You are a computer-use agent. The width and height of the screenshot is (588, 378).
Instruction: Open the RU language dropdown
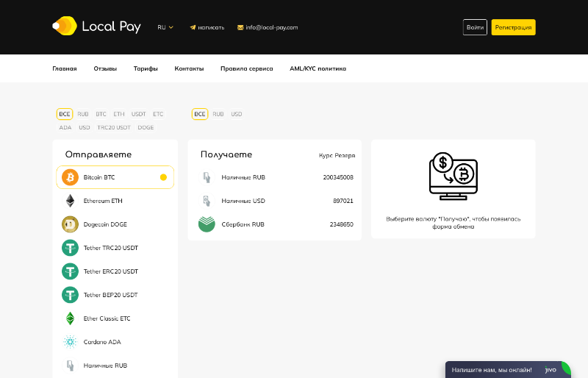tap(165, 27)
